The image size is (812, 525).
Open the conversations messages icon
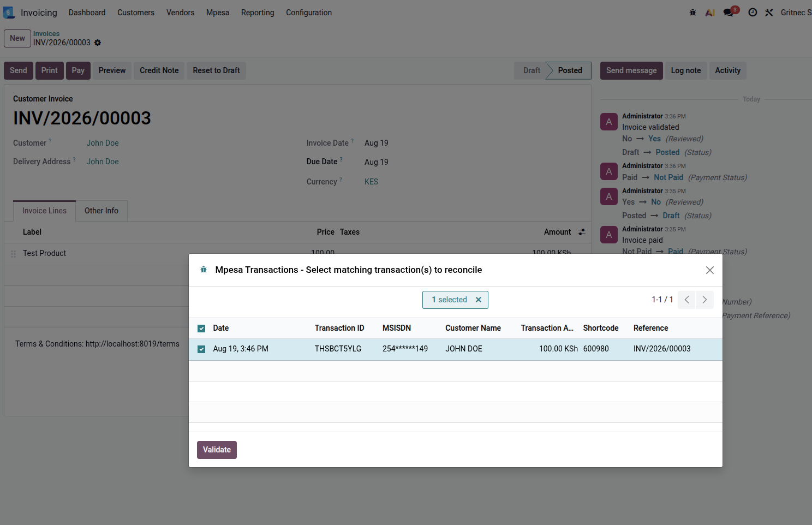pyautogui.click(x=730, y=12)
